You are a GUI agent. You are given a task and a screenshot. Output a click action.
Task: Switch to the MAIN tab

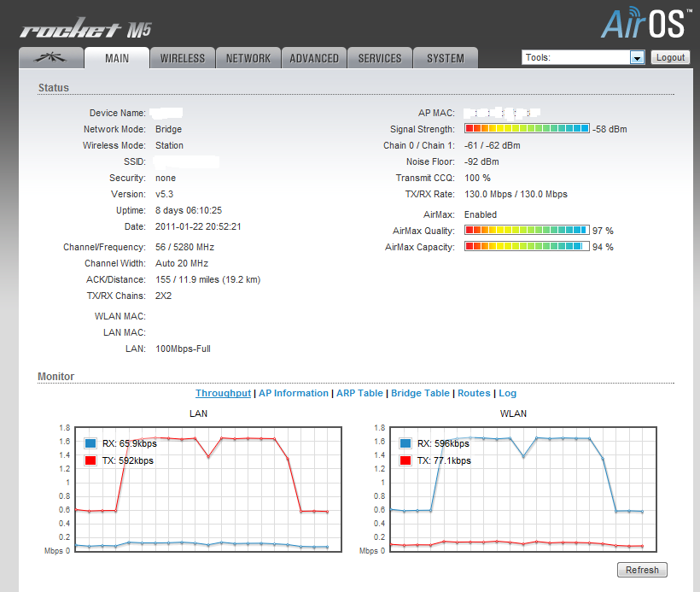pos(117,58)
